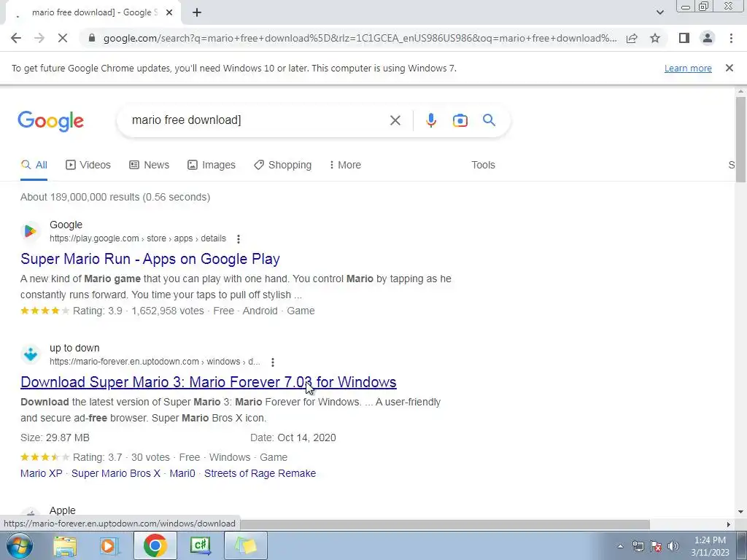
Task: Click the network tray icon
Action: 638,546
